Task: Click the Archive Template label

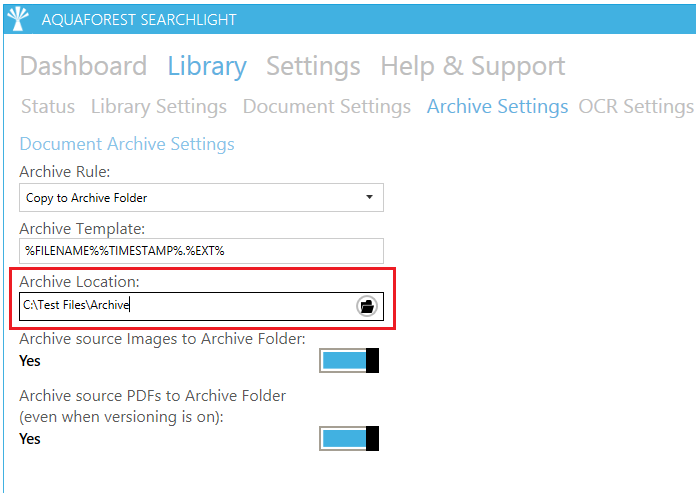Action: [x=82, y=229]
